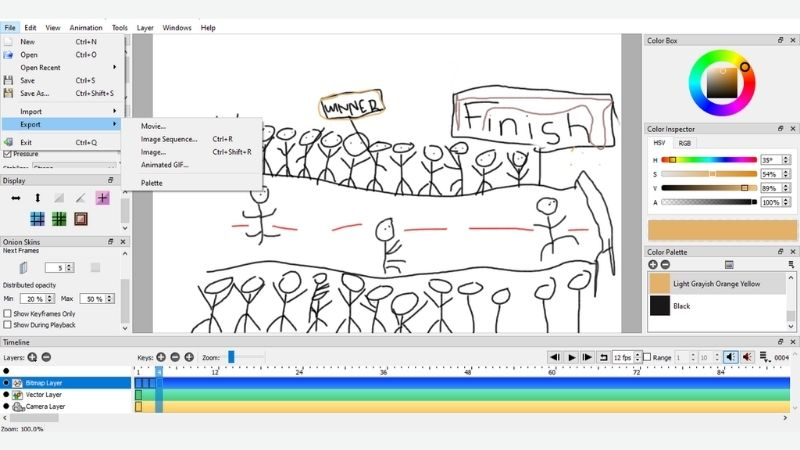Toggle playback loop button
Viewport: 800px width, 450px height.
[604, 357]
